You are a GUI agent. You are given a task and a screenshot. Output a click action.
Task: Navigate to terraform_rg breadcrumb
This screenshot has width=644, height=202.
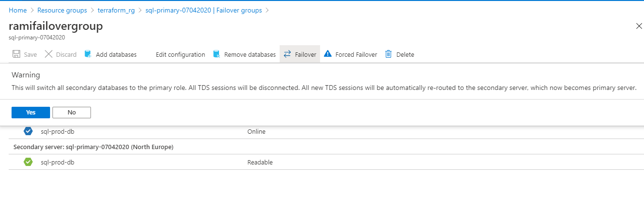(x=116, y=10)
